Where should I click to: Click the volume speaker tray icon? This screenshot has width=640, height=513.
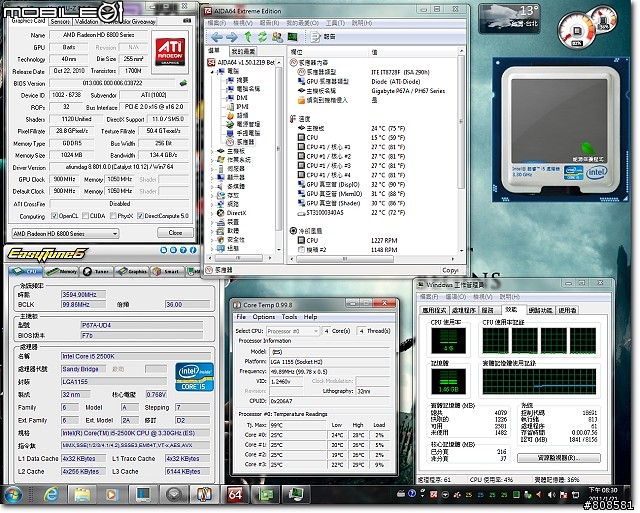[551, 495]
